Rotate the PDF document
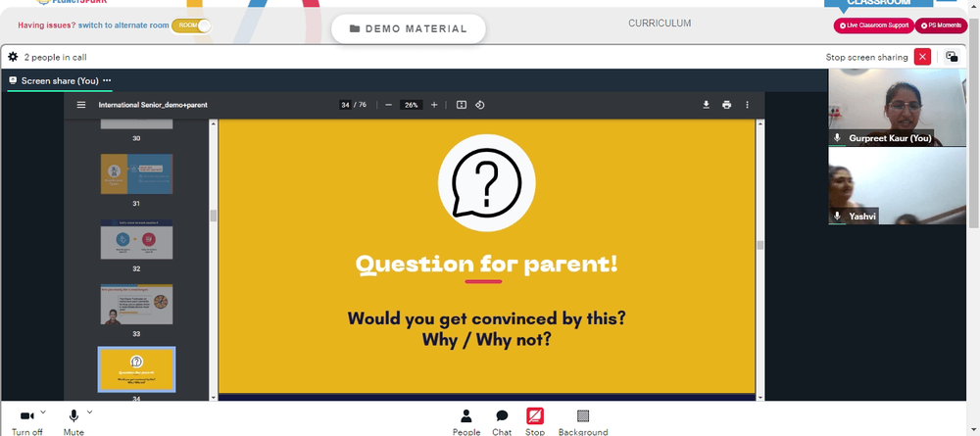 click(x=479, y=105)
